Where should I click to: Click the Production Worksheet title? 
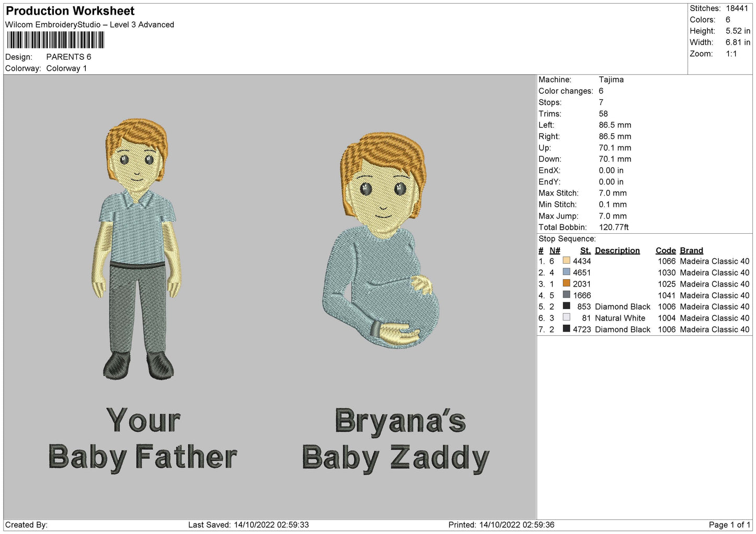[x=70, y=11]
